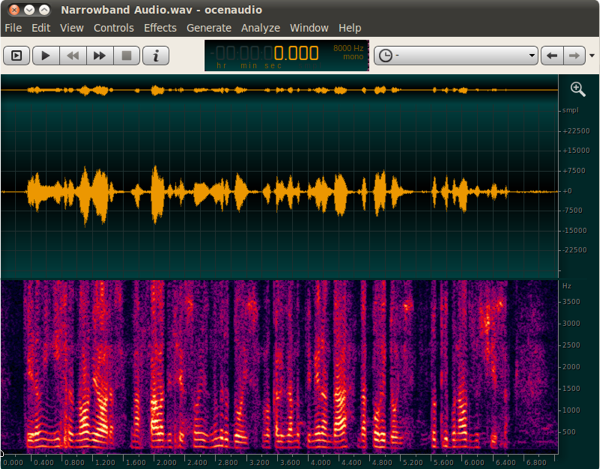Open the File menu
The width and height of the screenshot is (600, 469).
[13, 28]
